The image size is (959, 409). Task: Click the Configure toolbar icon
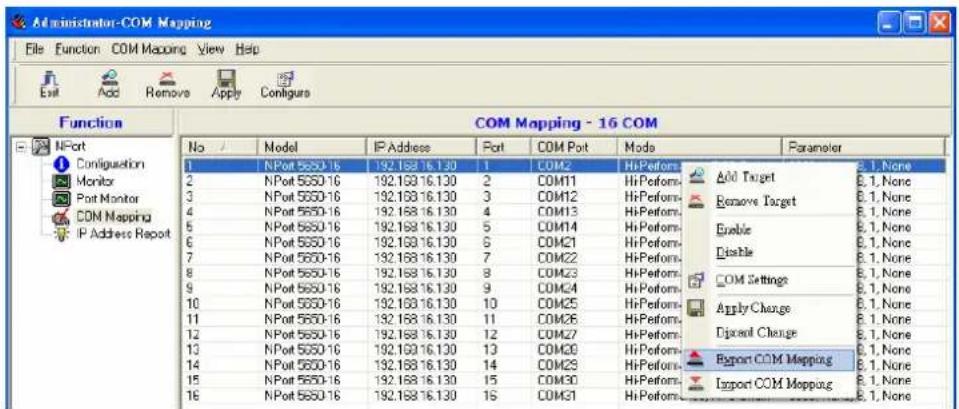285,83
